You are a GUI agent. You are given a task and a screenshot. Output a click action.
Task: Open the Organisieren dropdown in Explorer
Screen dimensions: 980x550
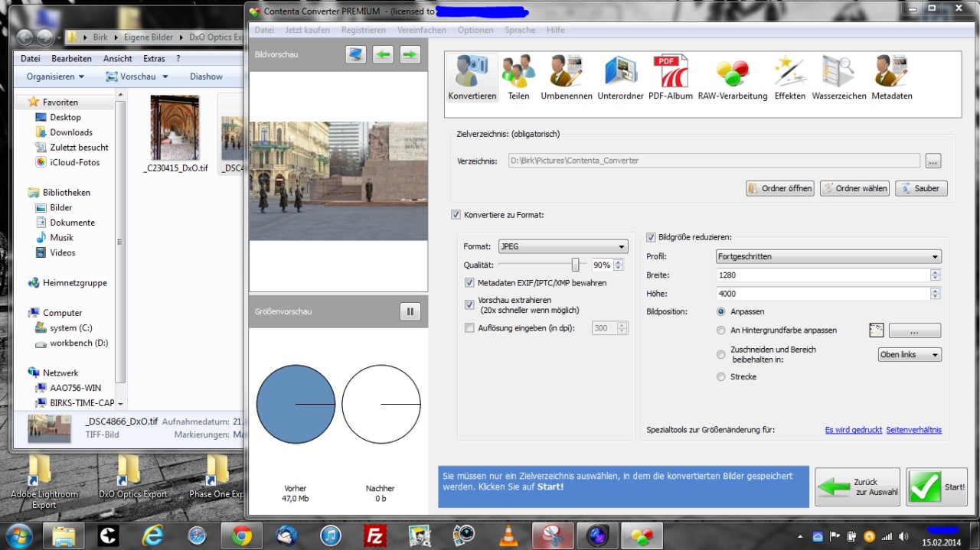[55, 76]
